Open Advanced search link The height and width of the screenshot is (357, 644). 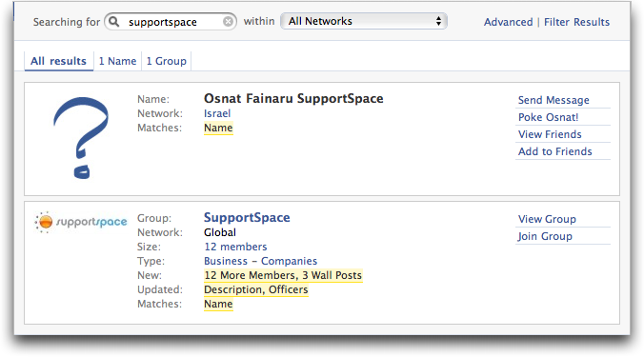(508, 22)
